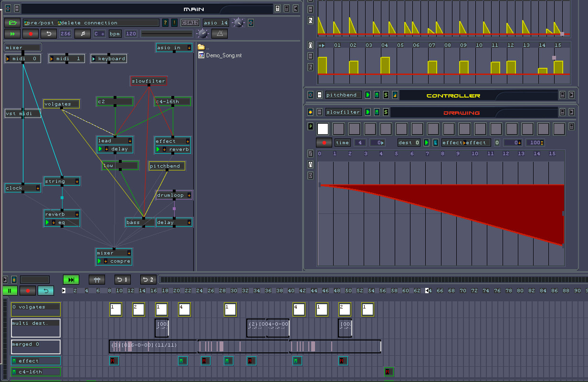The height and width of the screenshot is (382, 588).
Task: Start playback with the green fast-forward button in Main
Action: [12, 33]
